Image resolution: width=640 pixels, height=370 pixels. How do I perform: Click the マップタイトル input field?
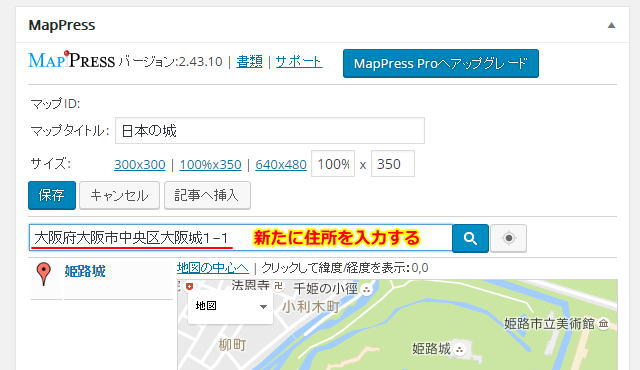click(270, 131)
